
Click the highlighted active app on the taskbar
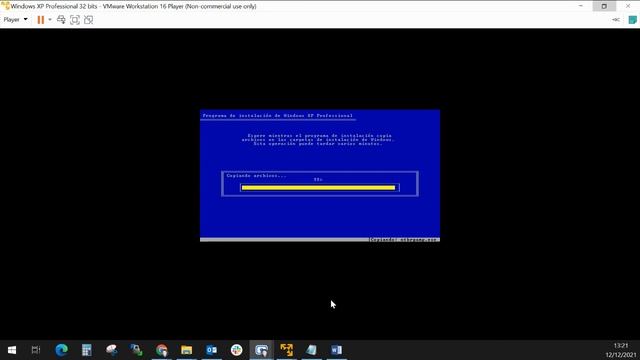pos(262,350)
